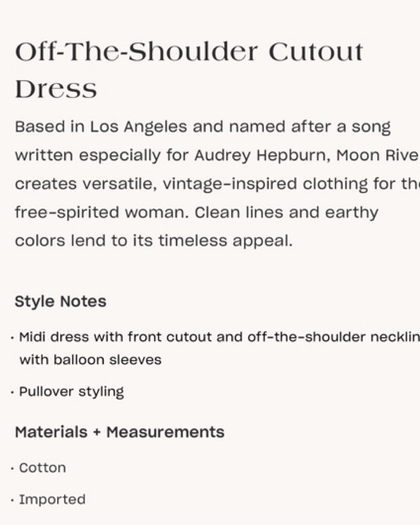Click the Clean lines and earthy text
Screen dimensions: 420x525
click(x=286, y=212)
